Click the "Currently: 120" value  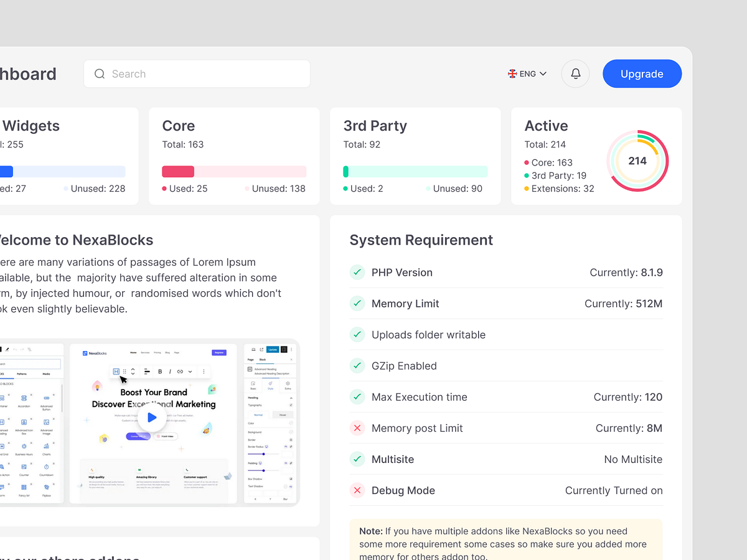point(628,397)
